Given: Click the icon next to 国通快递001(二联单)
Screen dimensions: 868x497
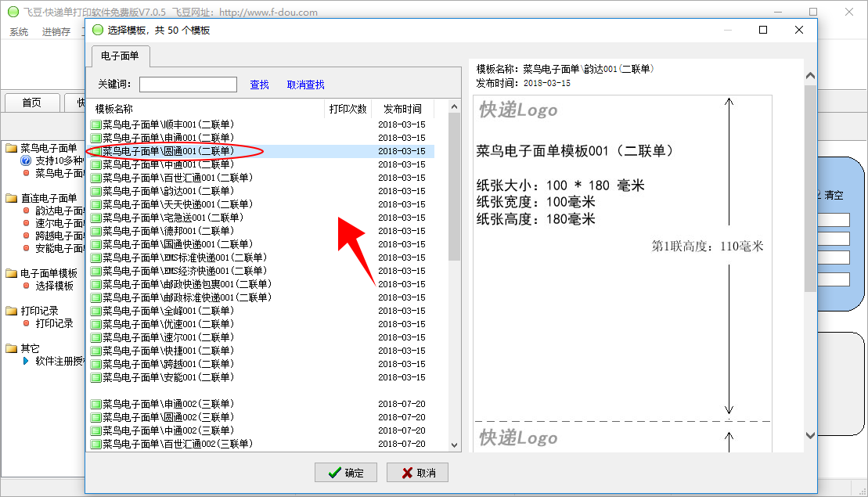Looking at the screenshot, I should click(x=95, y=244).
